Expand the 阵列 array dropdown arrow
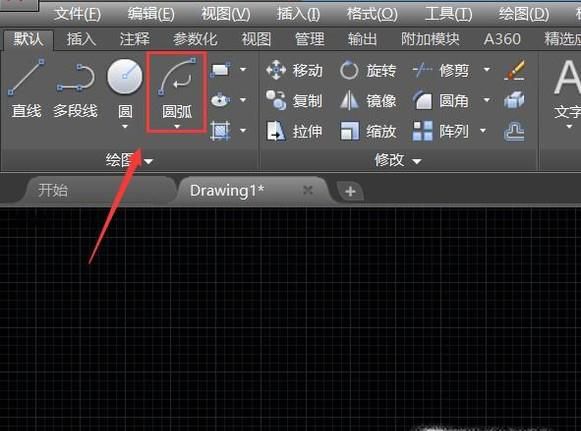The image size is (581, 431). click(x=483, y=130)
